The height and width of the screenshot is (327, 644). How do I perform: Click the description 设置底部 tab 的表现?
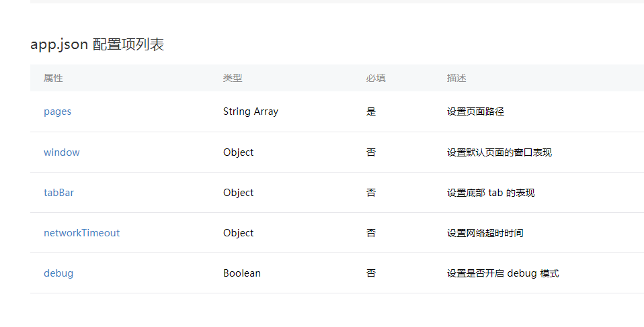491,193
